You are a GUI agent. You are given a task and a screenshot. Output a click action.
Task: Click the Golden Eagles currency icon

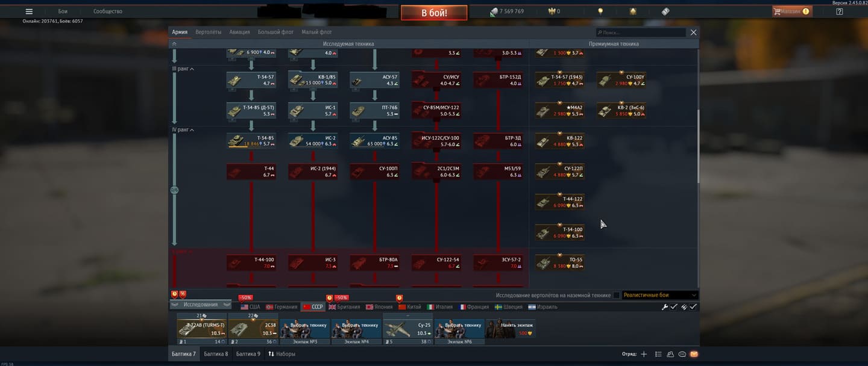(551, 11)
